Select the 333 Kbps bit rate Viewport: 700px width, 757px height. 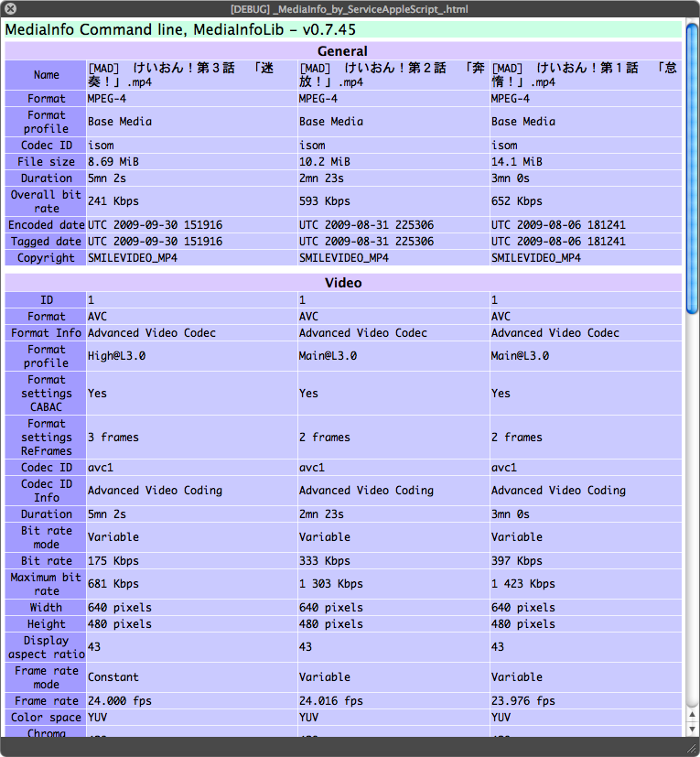coord(325,561)
